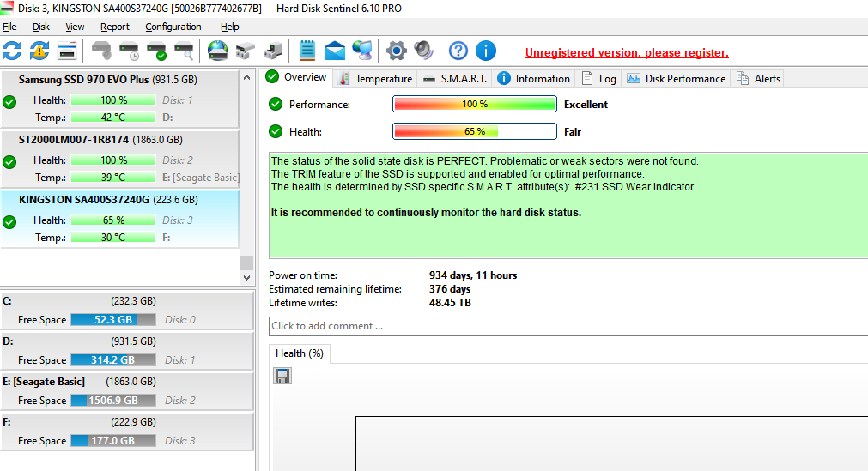The height and width of the screenshot is (471, 868).
Task: Click the disk list scroll down arrow
Action: click(x=247, y=278)
